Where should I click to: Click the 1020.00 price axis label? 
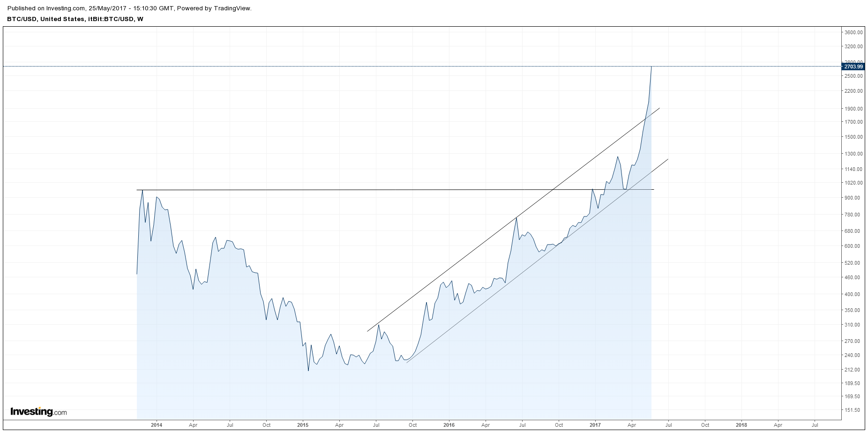coord(853,183)
